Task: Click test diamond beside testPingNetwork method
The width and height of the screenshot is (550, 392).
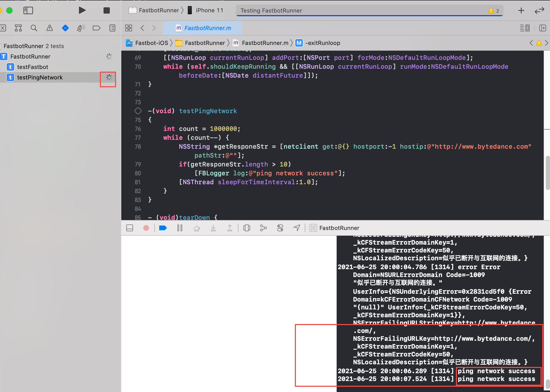Action: 138,111
